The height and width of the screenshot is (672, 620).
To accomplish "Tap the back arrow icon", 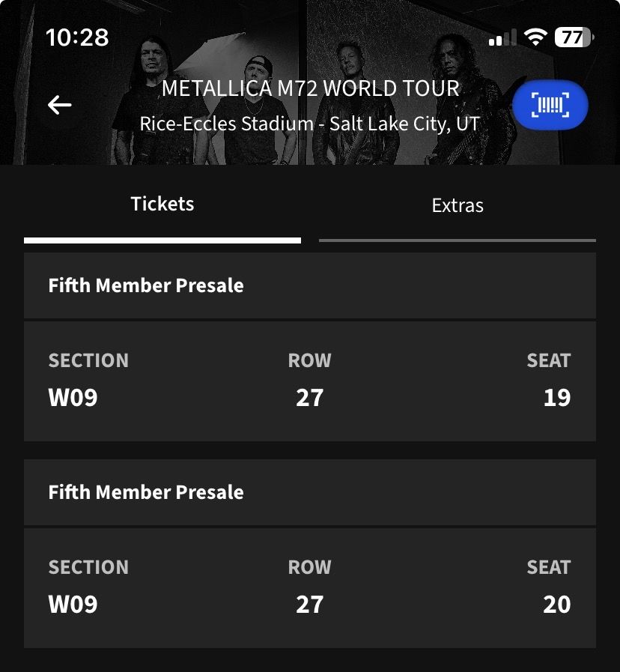I will (x=59, y=105).
